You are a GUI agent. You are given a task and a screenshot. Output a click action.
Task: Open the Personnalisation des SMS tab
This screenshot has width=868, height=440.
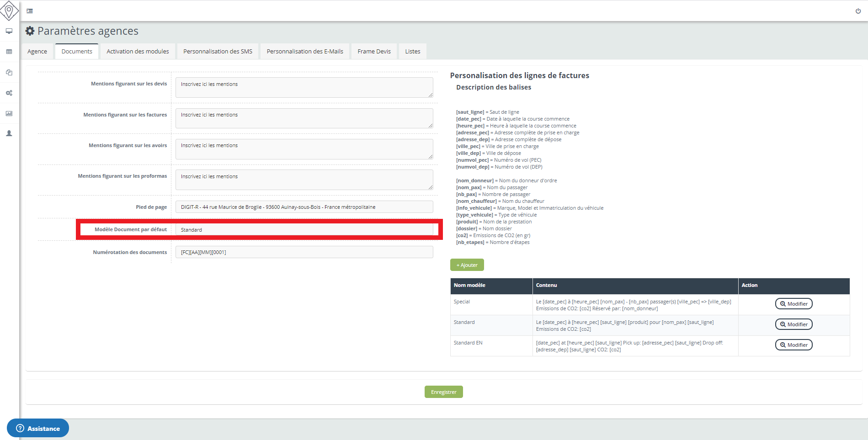pos(218,52)
